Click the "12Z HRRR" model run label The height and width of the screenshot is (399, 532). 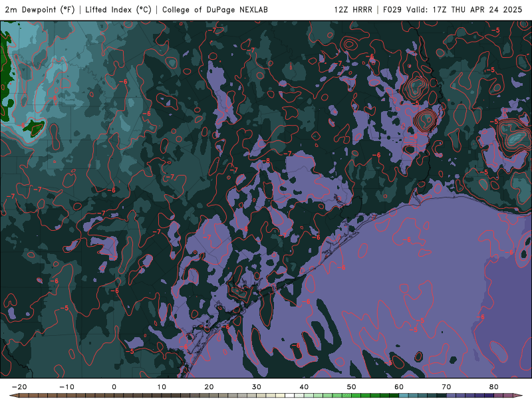pos(353,9)
